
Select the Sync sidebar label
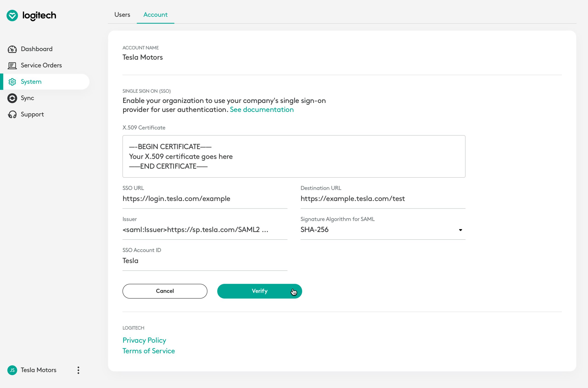click(28, 98)
